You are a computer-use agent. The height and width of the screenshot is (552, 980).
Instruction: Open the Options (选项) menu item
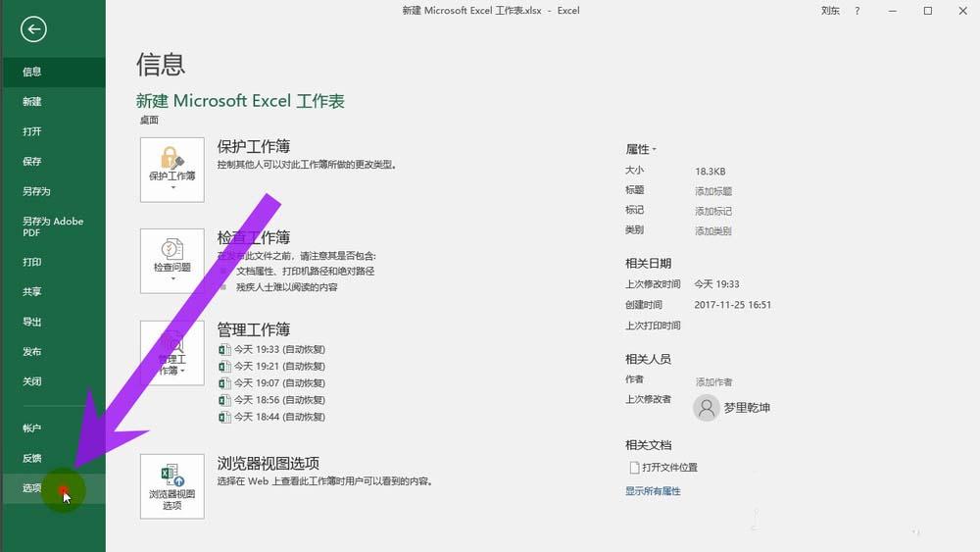(x=53, y=488)
